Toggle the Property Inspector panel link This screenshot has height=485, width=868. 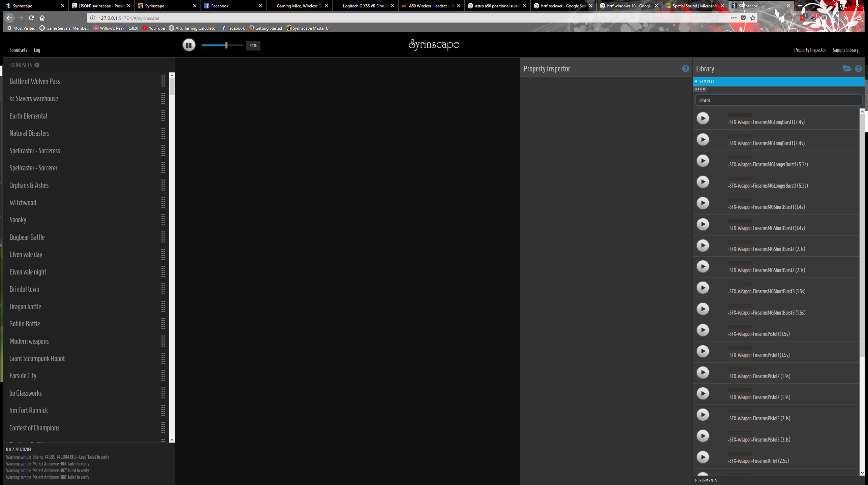point(810,50)
